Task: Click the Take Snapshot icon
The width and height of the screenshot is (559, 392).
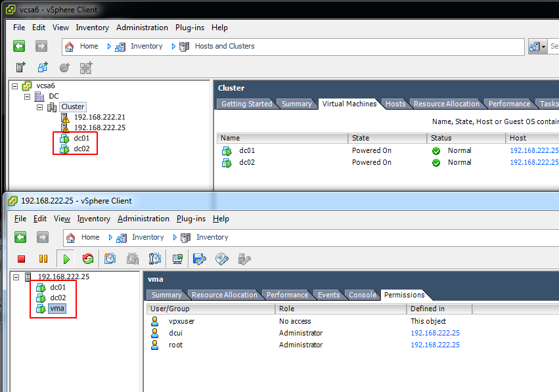Action: pyautogui.click(x=110, y=259)
